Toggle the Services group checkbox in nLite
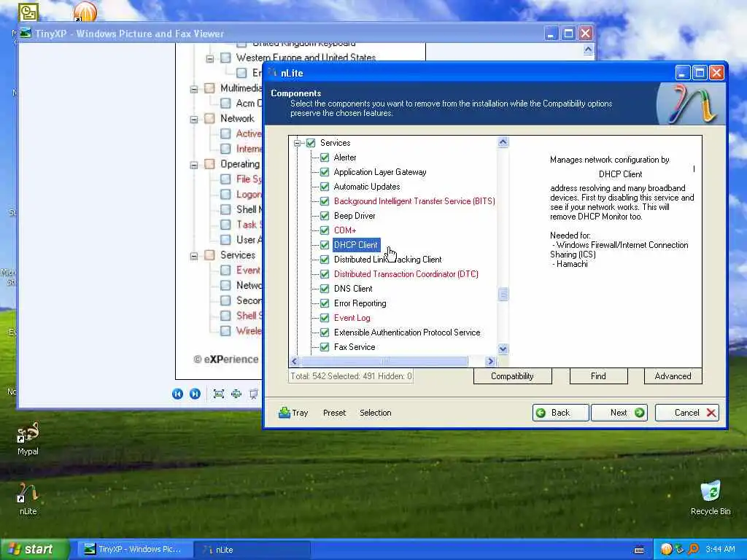 point(311,143)
